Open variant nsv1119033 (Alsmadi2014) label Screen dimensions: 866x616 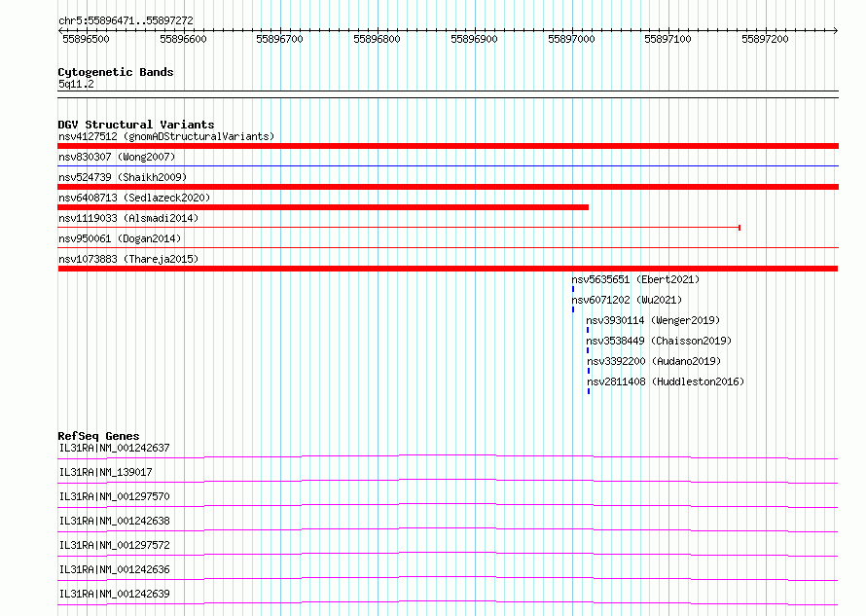(128, 218)
